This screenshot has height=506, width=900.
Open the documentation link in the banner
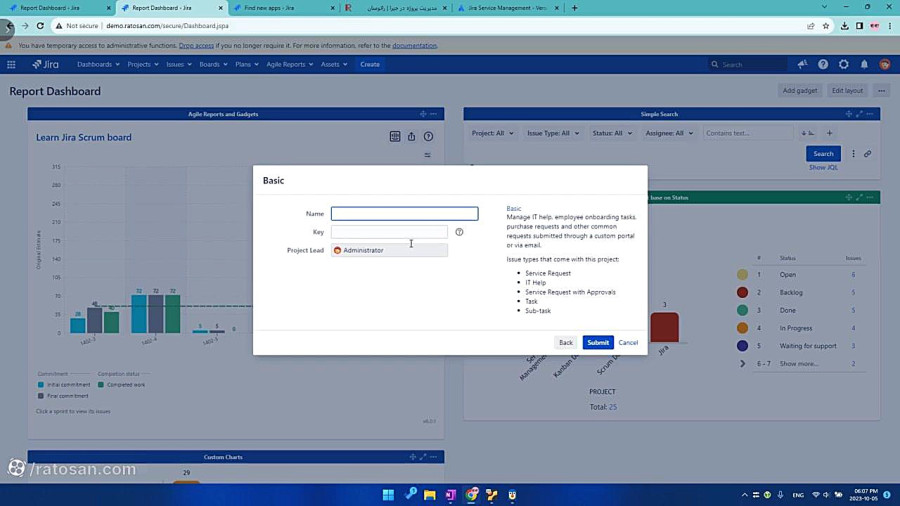(414, 45)
